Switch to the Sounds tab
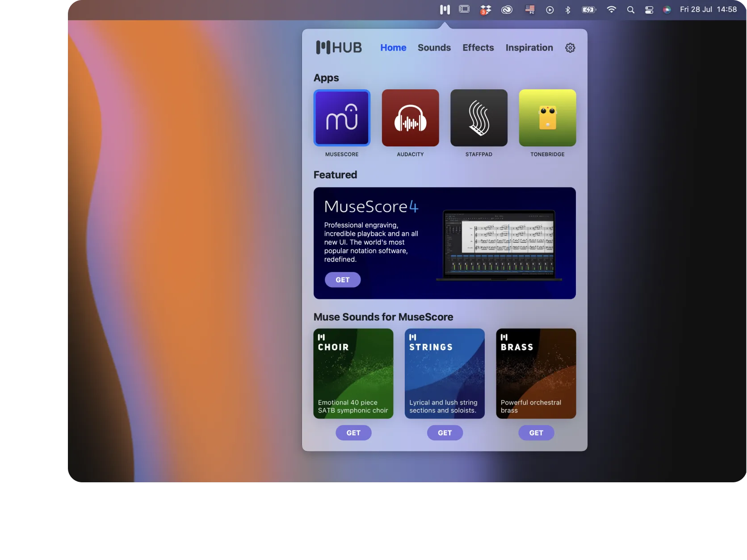This screenshot has height=560, width=747. tap(434, 48)
